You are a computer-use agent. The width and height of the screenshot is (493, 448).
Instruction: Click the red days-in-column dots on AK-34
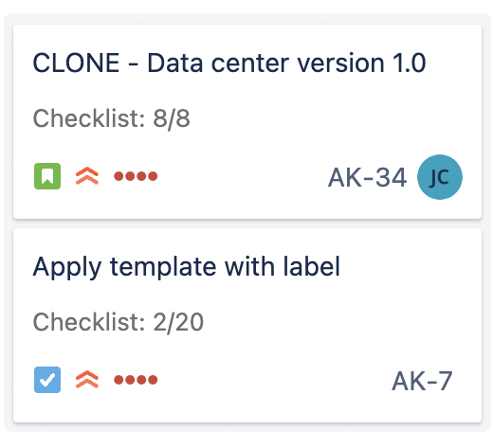136,176
